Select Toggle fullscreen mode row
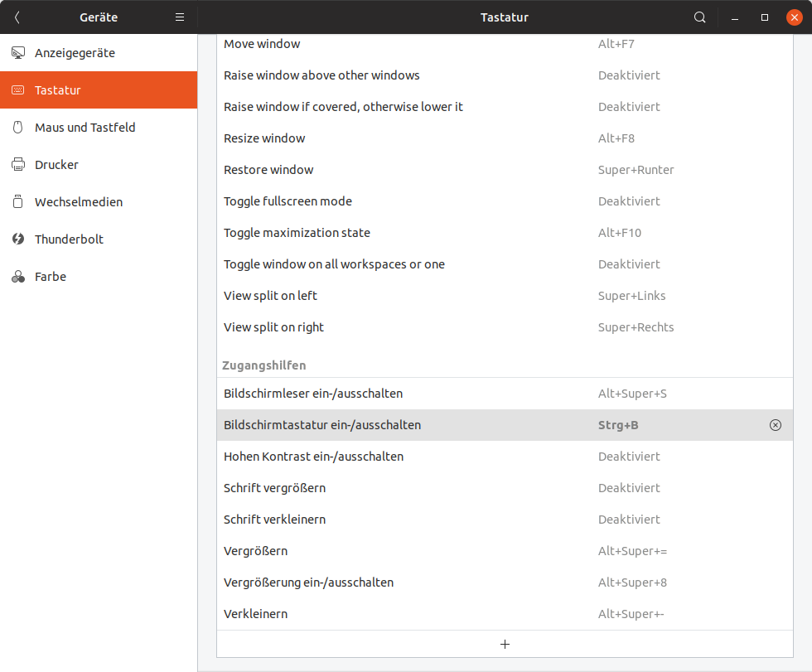This screenshot has width=812, height=672. pyautogui.click(x=505, y=201)
